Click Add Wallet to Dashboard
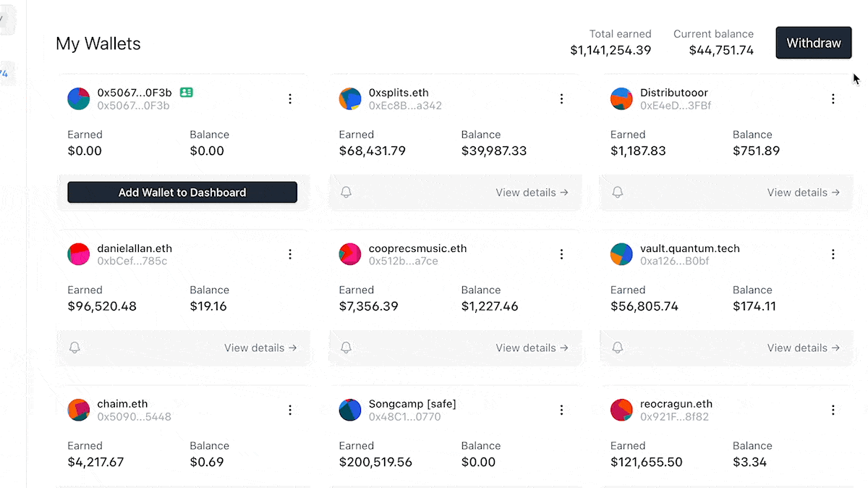Viewport: 868px width, 488px height. click(182, 192)
